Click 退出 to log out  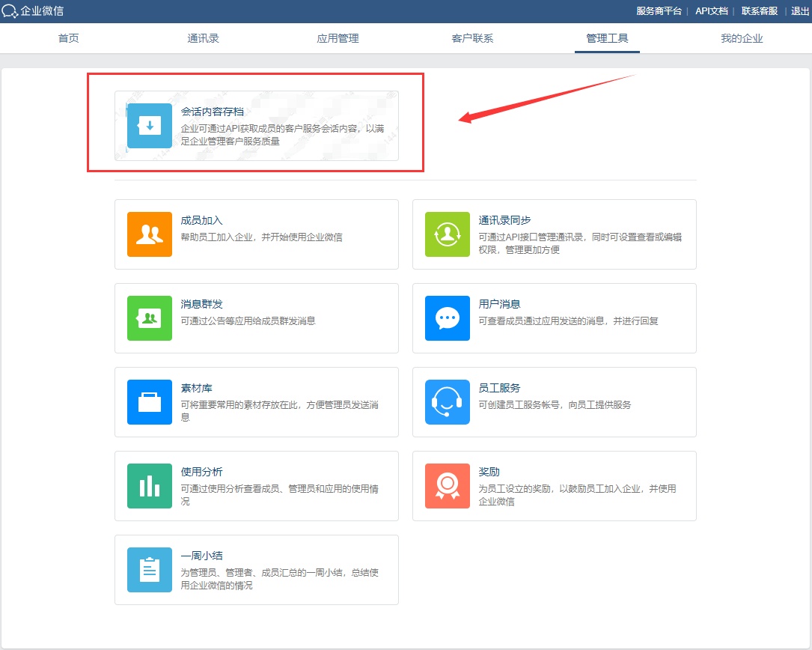800,10
